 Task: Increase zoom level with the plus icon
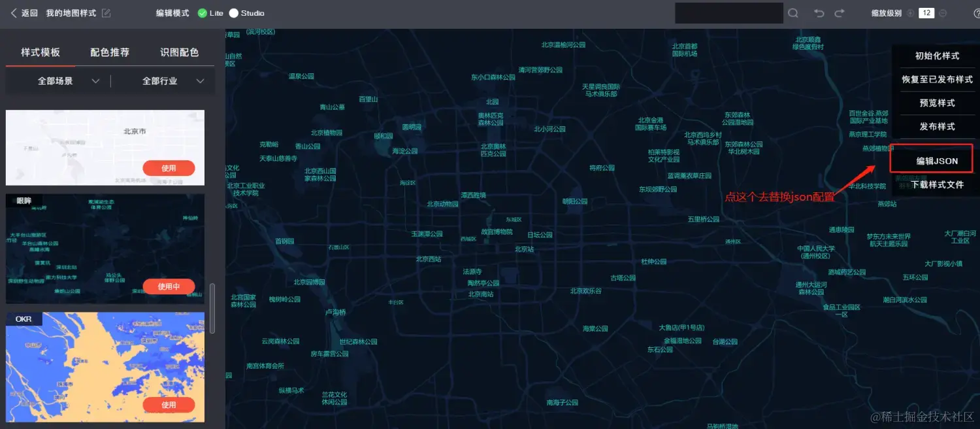click(911, 13)
